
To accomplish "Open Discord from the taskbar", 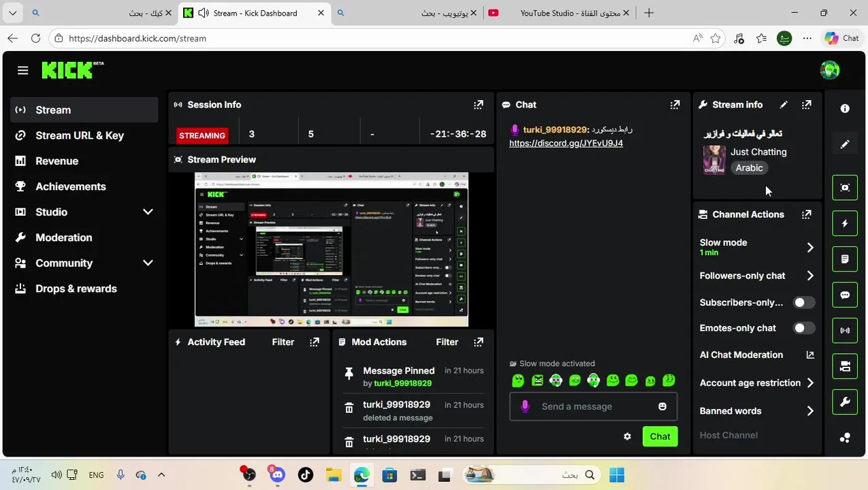I will [x=276, y=474].
